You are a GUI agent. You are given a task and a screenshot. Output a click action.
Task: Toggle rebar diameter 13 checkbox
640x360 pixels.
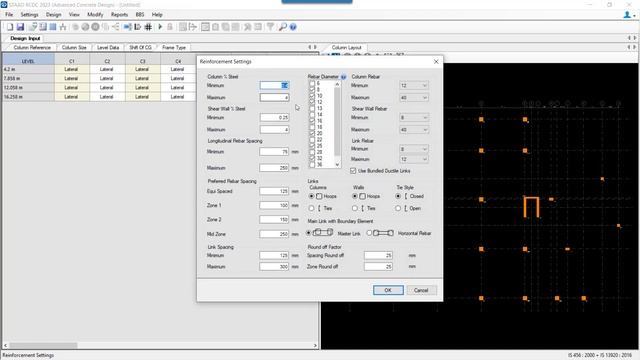[312, 109]
